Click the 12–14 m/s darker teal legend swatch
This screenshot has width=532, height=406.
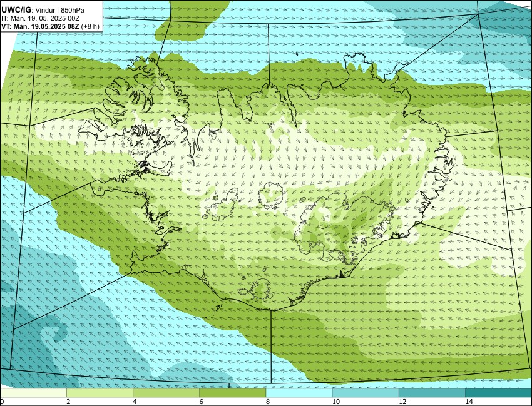(x=432, y=393)
